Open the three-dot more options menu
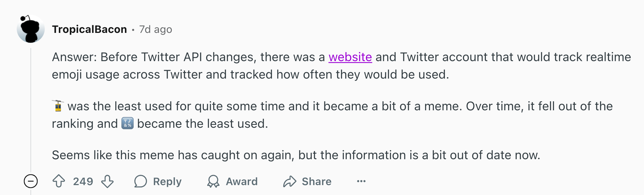This screenshot has width=644, height=195. [x=361, y=181]
